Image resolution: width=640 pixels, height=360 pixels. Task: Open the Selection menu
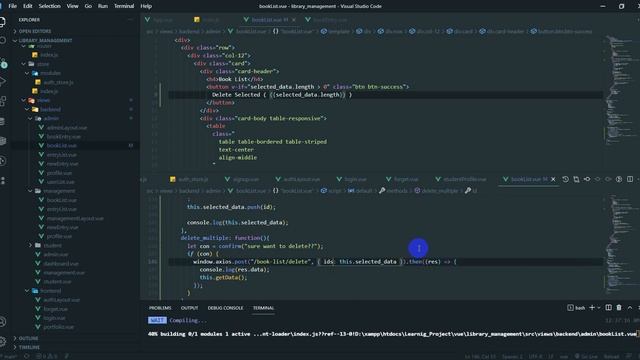tap(49, 6)
